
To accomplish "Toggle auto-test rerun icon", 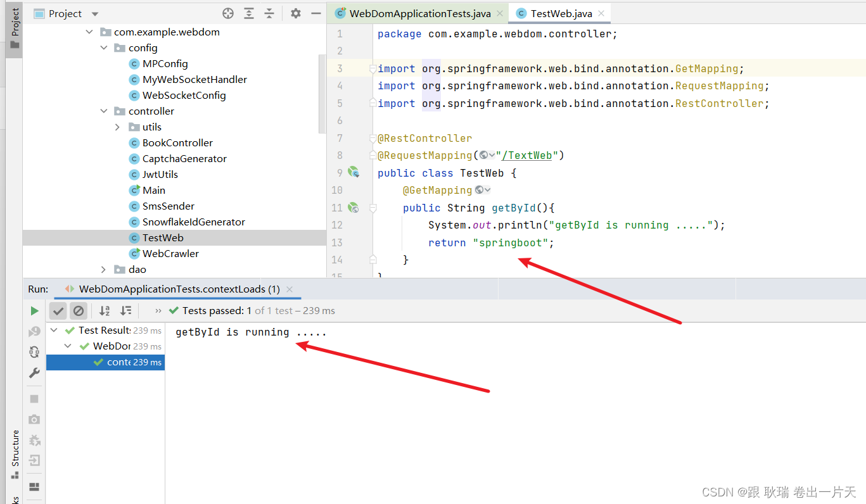I will pos(34,352).
